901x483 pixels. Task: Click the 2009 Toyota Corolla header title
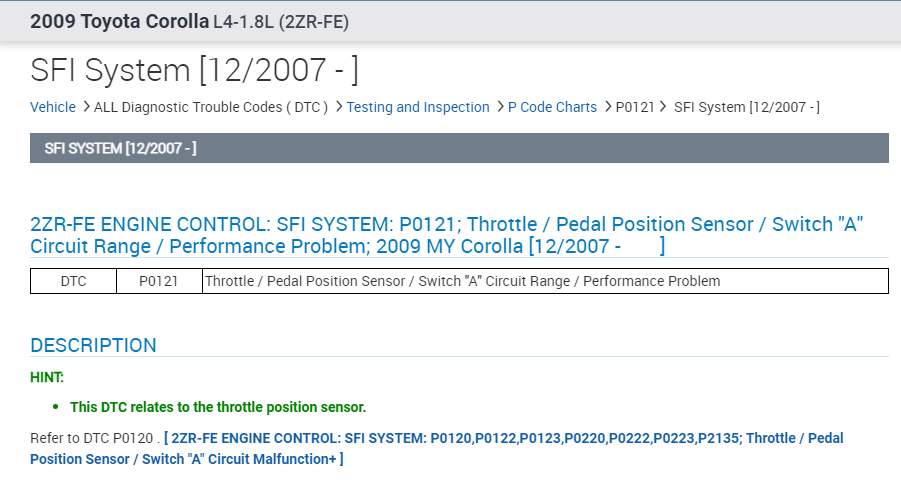pos(120,21)
